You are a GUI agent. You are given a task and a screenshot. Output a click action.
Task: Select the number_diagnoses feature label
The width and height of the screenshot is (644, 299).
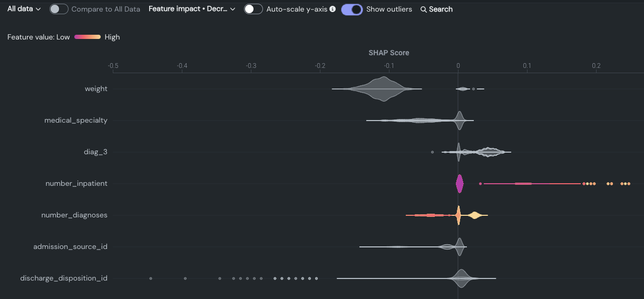pyautogui.click(x=74, y=215)
